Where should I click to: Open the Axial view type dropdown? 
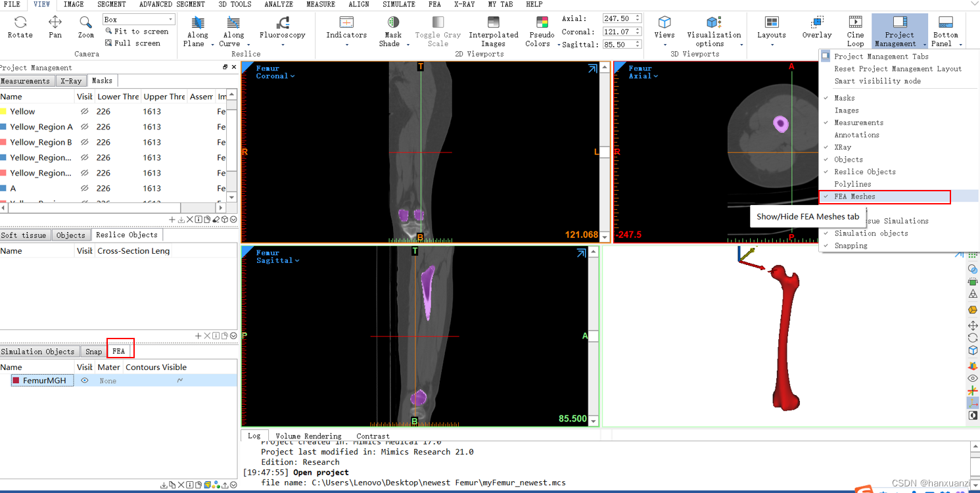pyautogui.click(x=643, y=76)
